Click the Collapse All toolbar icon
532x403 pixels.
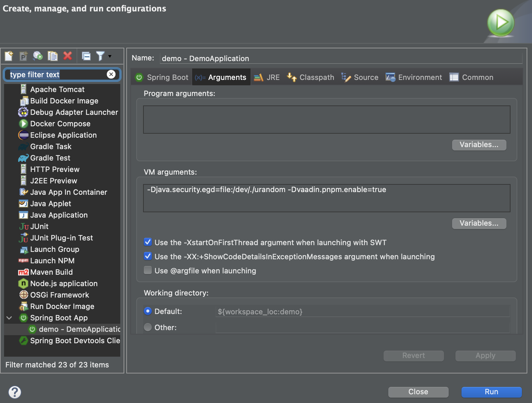click(x=86, y=56)
